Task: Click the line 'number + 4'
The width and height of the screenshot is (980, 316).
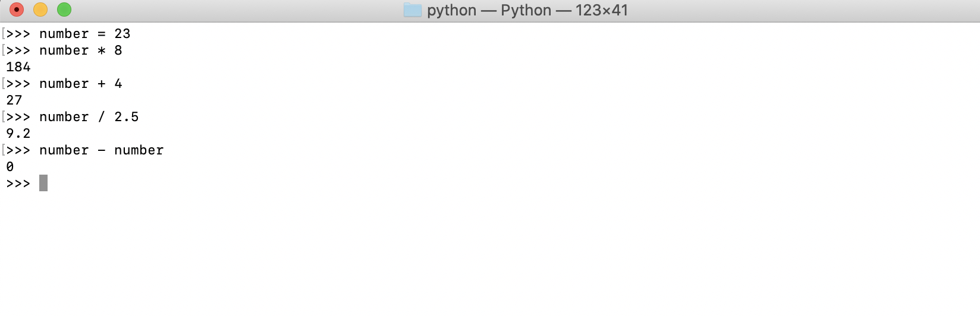Action: [x=81, y=84]
